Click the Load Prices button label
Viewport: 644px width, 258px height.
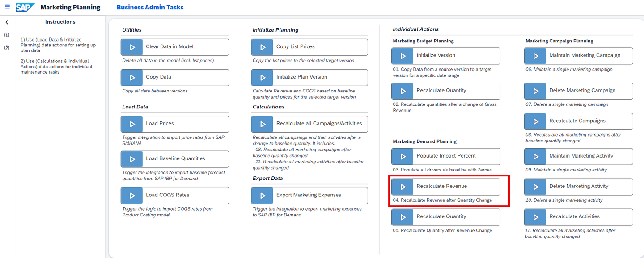(160, 123)
